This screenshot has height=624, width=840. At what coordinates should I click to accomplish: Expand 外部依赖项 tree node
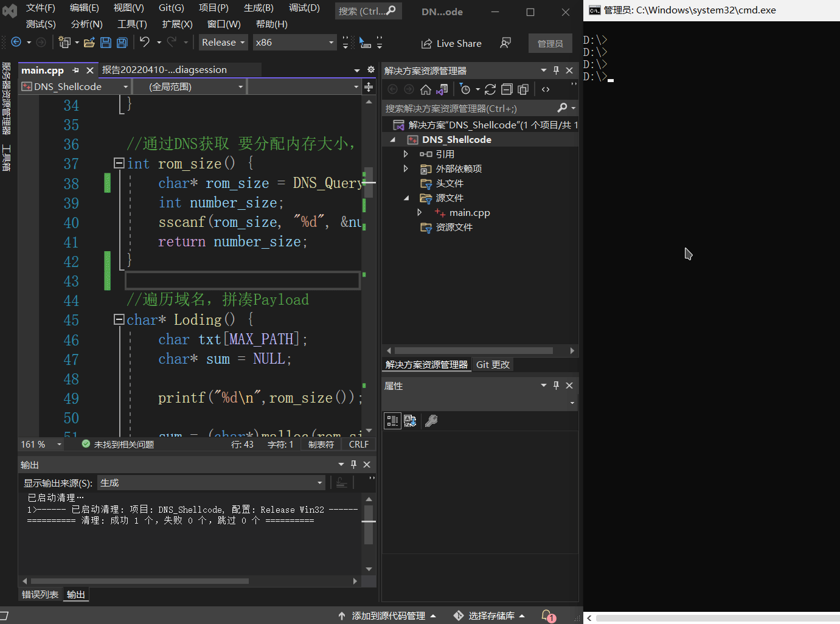pos(406,168)
